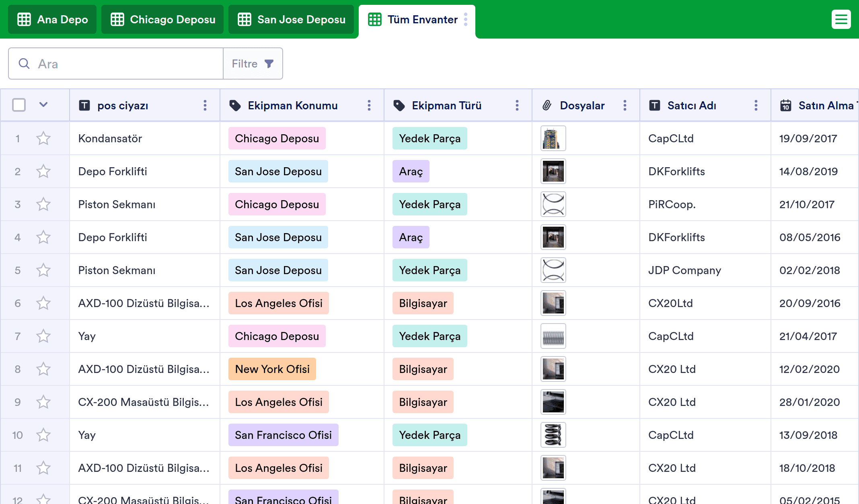
Task: Open Dosyalar column options menu
Action: coord(625,105)
